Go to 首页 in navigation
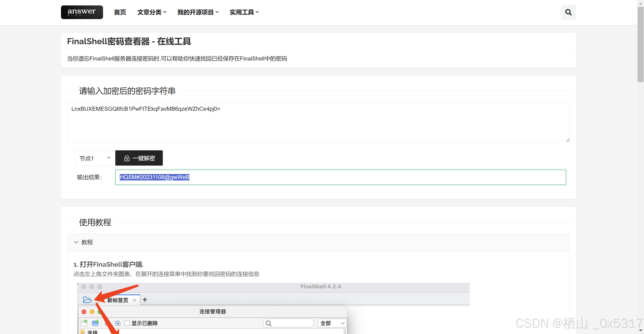The image size is (644, 334). coord(120,12)
